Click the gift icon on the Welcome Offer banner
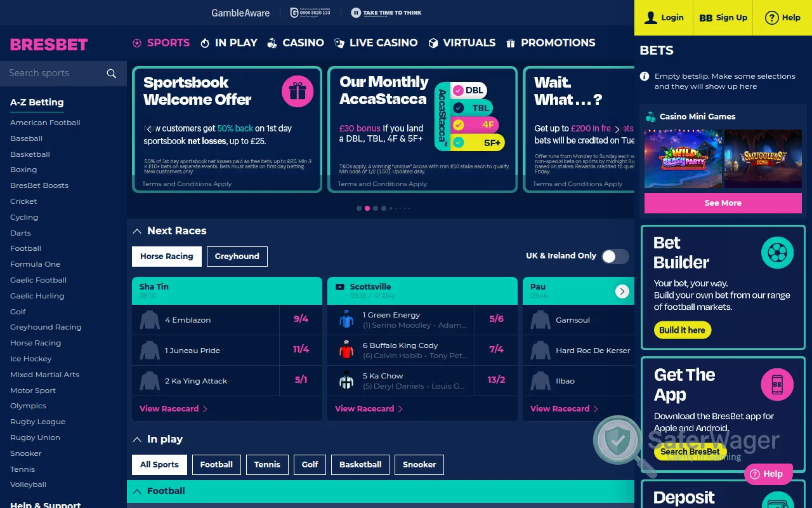Screen dimensions: 812x508 click(298, 91)
